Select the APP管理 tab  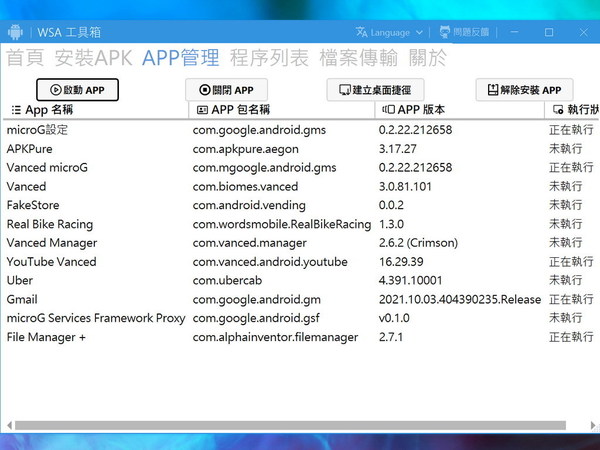tap(181, 58)
